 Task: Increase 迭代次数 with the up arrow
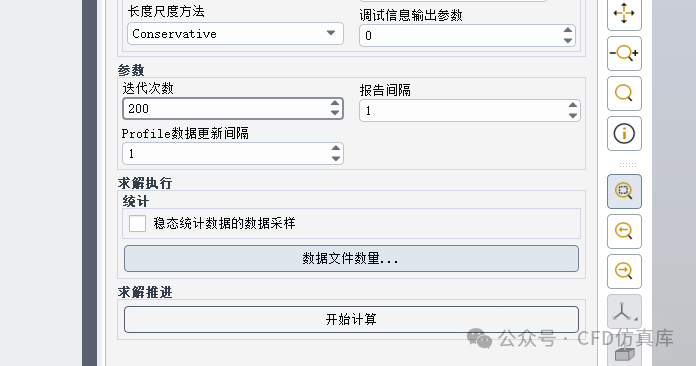click(x=335, y=103)
